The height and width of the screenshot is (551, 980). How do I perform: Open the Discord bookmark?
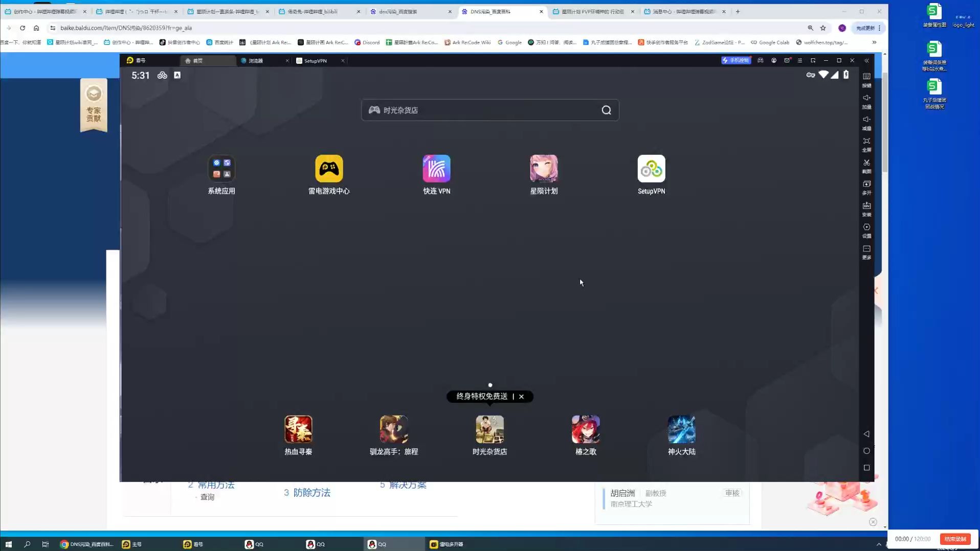pyautogui.click(x=367, y=42)
